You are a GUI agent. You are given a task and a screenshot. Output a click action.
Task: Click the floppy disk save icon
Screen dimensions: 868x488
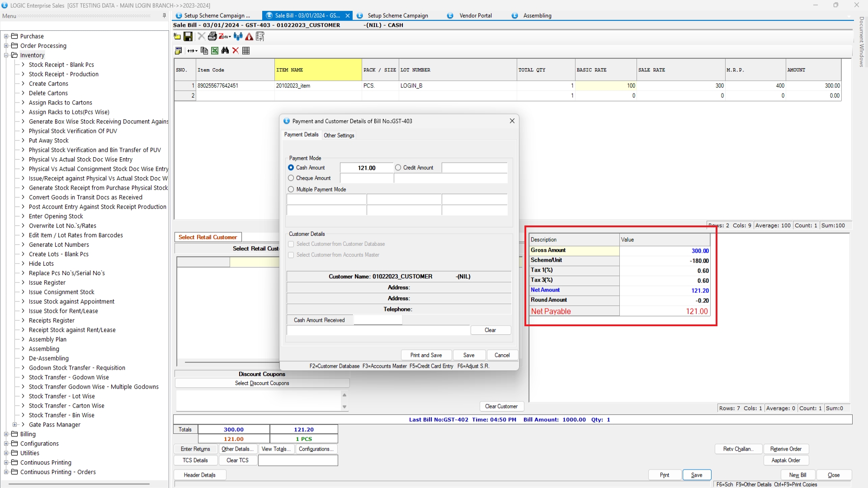(x=188, y=37)
